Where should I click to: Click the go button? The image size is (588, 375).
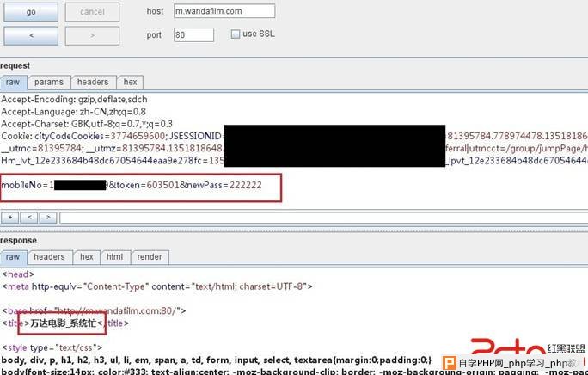[x=31, y=12]
